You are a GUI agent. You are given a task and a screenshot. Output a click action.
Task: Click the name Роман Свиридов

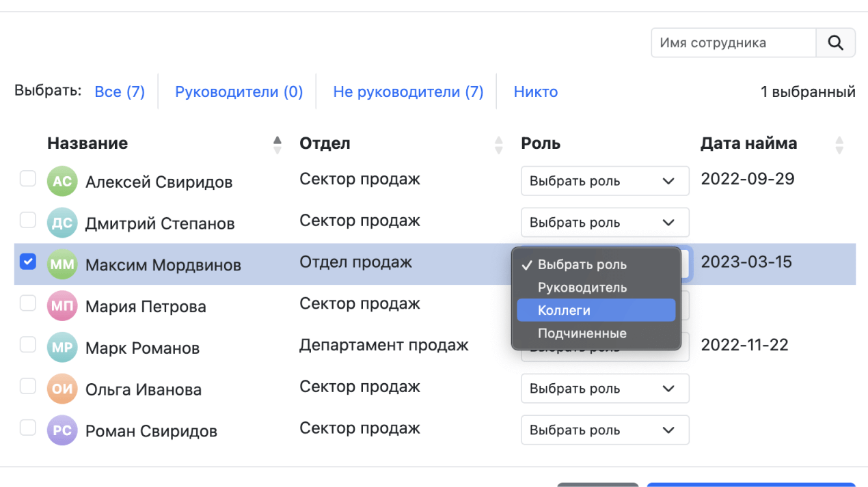coord(151,432)
